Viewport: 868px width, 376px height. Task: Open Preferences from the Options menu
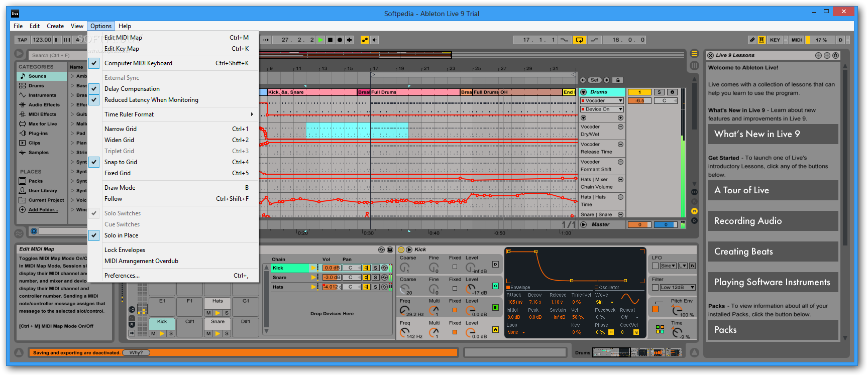click(x=173, y=276)
